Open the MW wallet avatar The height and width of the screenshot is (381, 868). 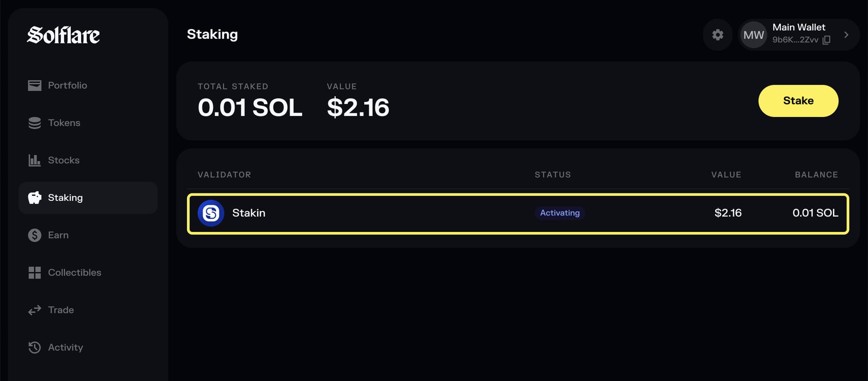tap(753, 35)
